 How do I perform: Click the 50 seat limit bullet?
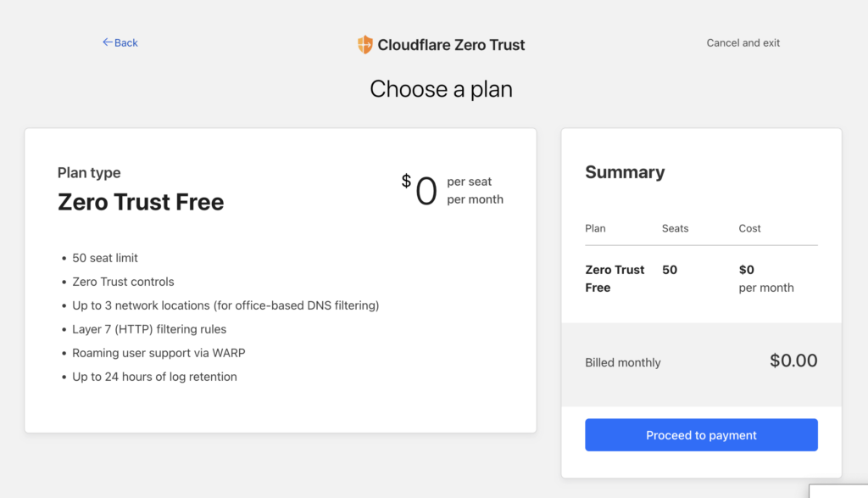105,258
